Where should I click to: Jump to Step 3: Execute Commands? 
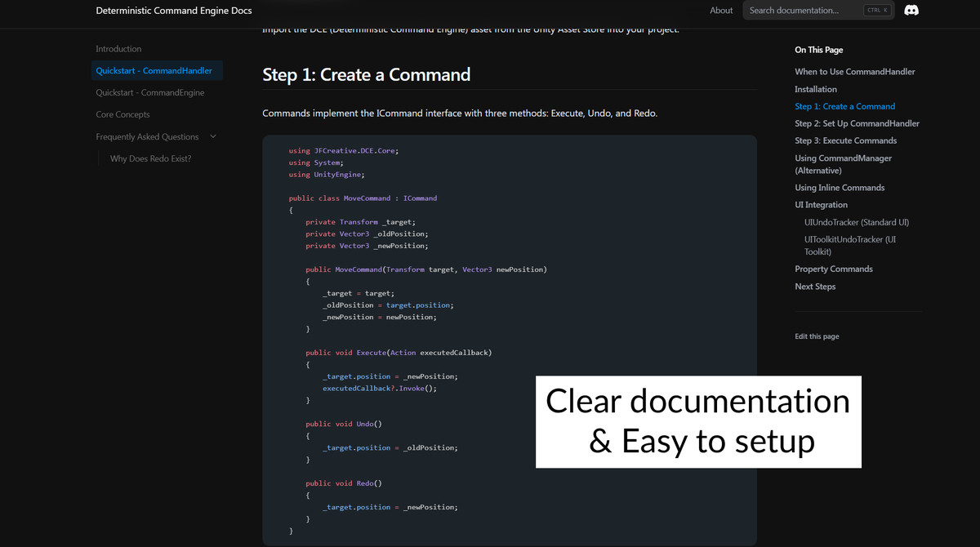coord(845,140)
